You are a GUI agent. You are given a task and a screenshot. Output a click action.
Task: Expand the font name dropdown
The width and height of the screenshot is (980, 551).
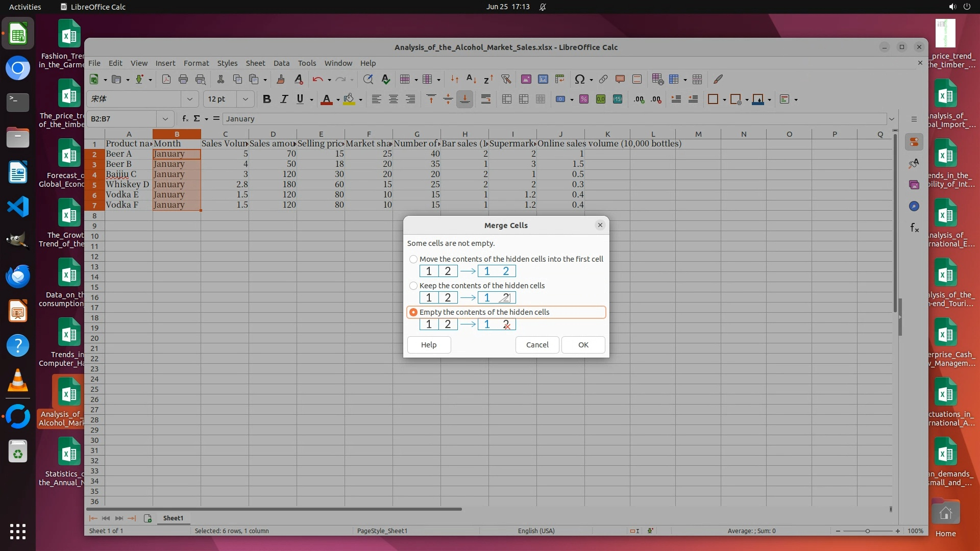(190, 99)
